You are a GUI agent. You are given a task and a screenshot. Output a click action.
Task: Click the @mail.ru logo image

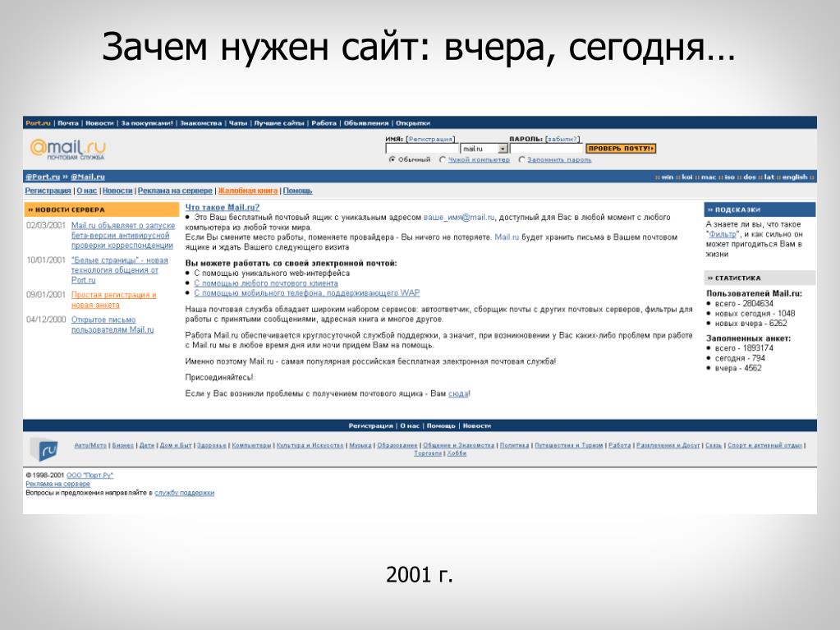click(x=67, y=149)
